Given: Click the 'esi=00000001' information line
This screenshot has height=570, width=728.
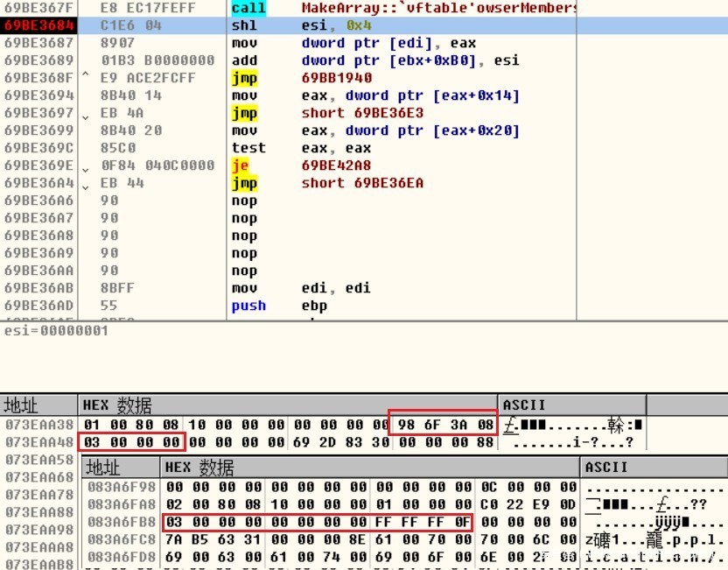Looking at the screenshot, I should (44, 331).
